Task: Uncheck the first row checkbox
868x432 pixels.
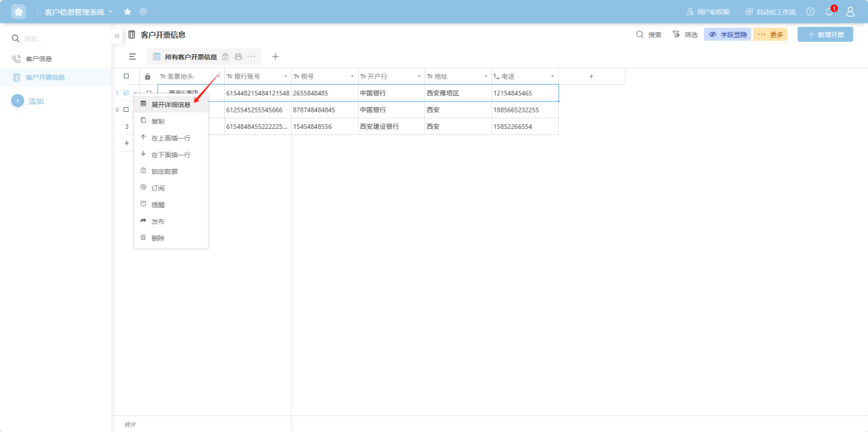Action: [x=126, y=93]
